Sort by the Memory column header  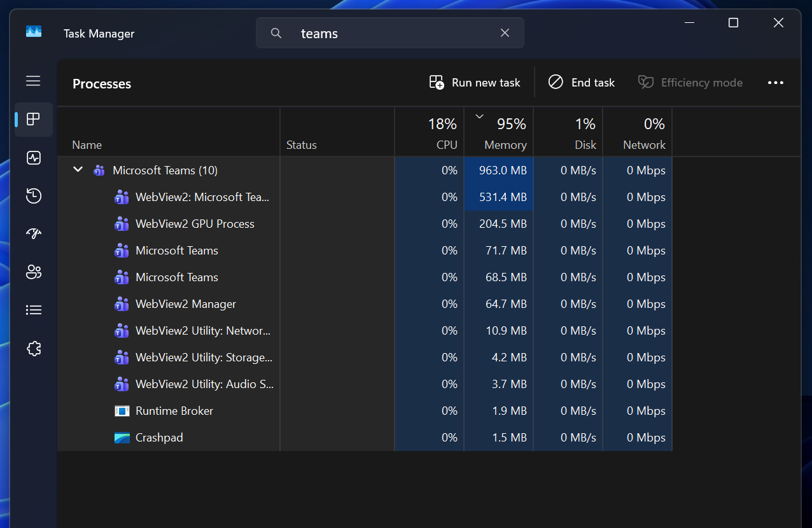click(499, 132)
